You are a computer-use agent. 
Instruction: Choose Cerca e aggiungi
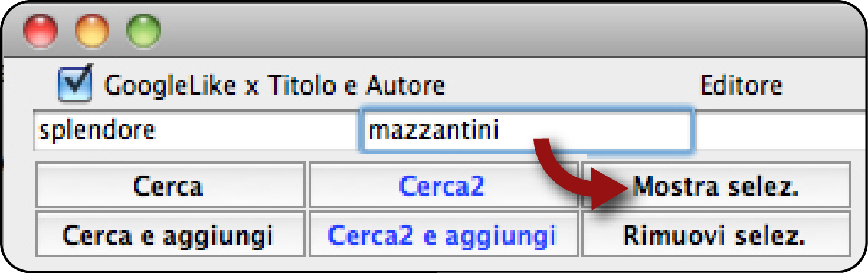coord(171,234)
